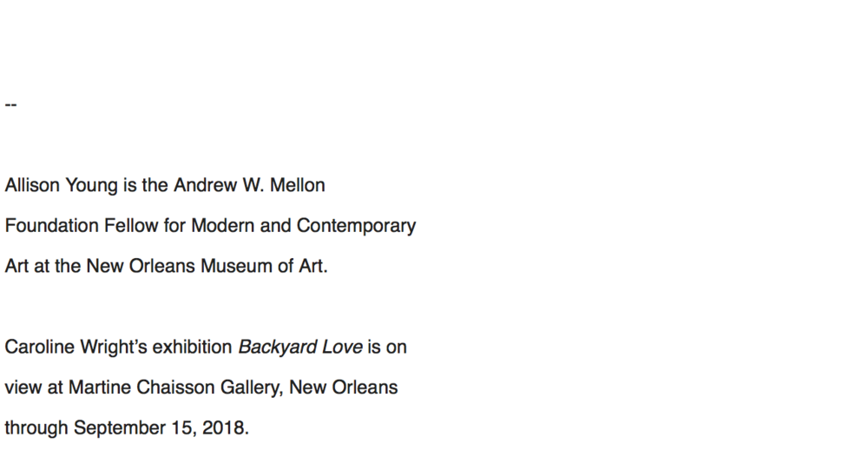
Task: Click the word 'Art' starting third line
Action: point(16,266)
